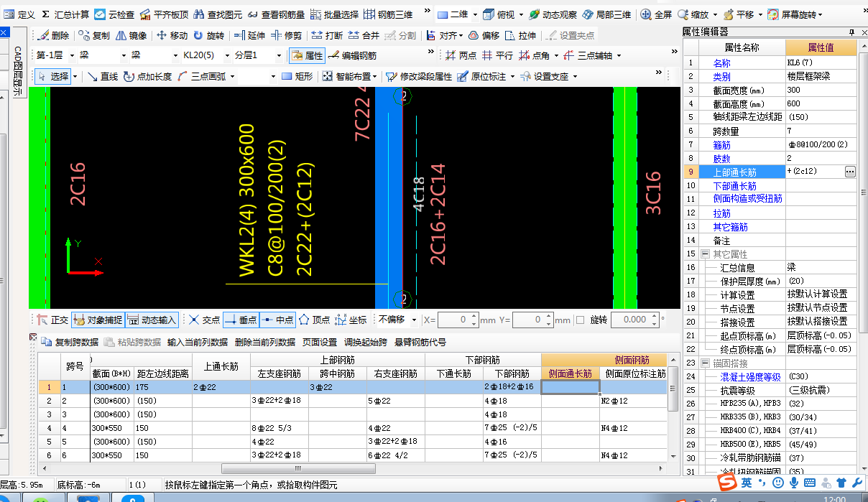The height and width of the screenshot is (502, 868).
Task: Click the ellipsis button in 上部通长筋 row
Action: [850, 172]
